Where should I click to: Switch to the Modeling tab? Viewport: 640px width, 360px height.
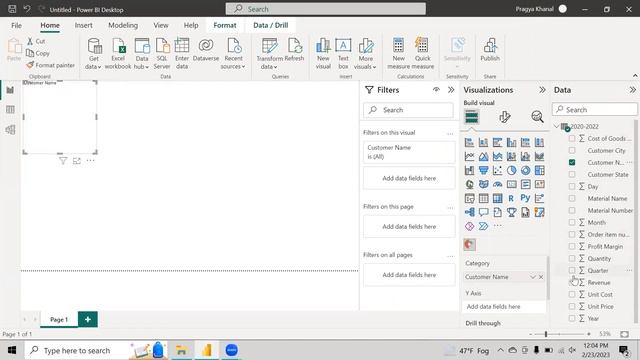pos(123,25)
